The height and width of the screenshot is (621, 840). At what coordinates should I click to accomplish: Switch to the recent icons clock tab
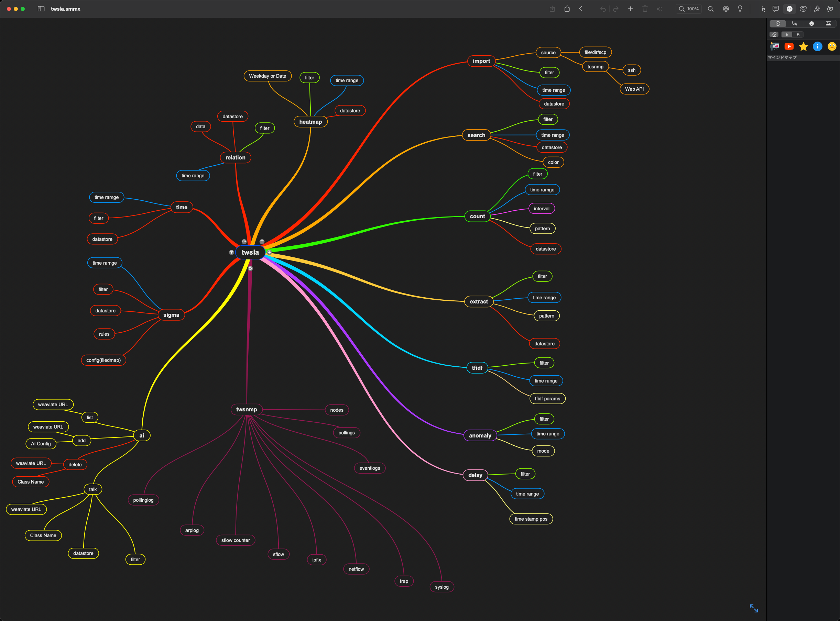point(777,23)
